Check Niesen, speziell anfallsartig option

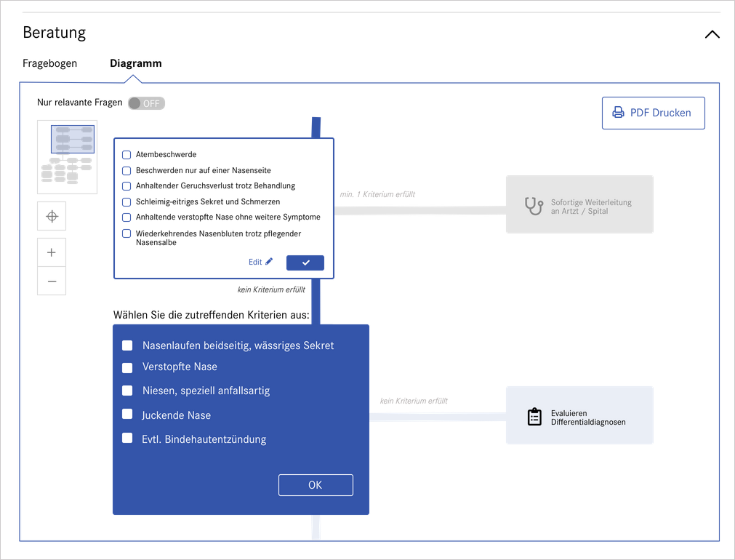127,391
